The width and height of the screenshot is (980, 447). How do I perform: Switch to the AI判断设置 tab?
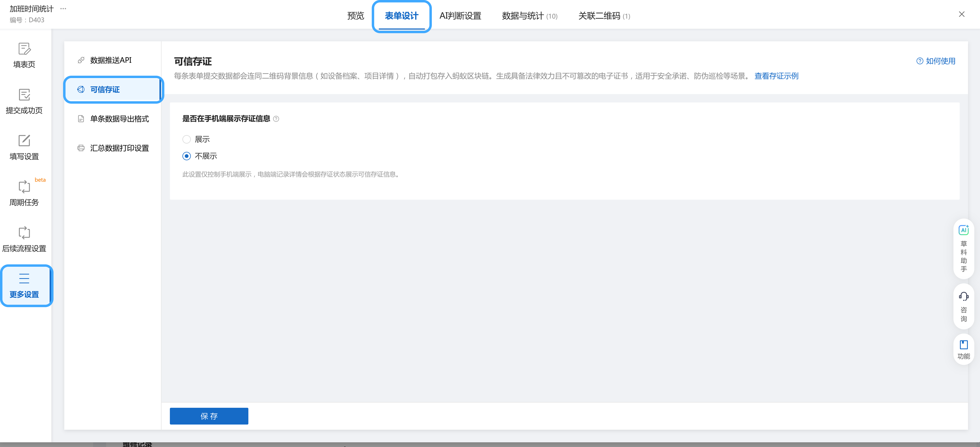tap(460, 16)
